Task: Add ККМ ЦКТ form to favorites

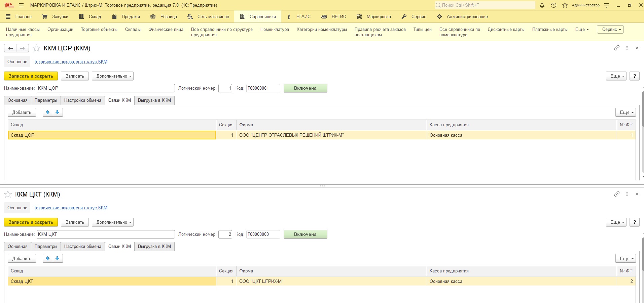Action: coord(8,194)
